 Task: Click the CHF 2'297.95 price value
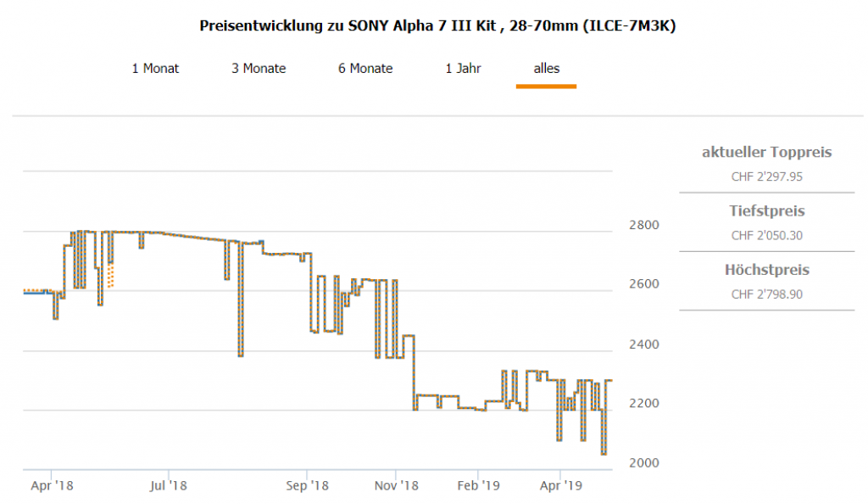point(766,176)
